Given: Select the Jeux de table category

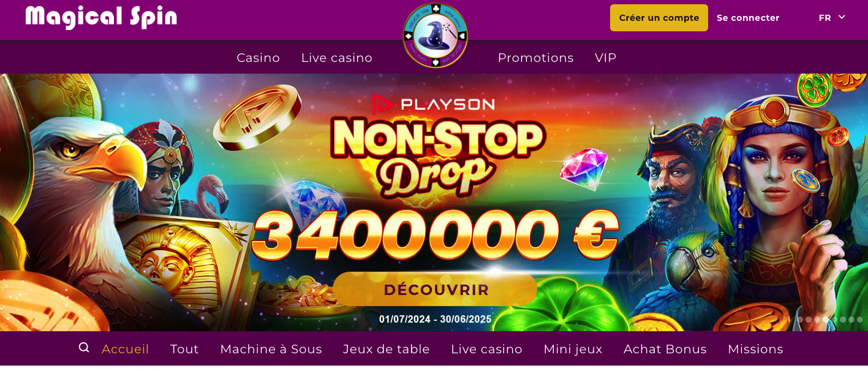Looking at the screenshot, I should [x=387, y=349].
